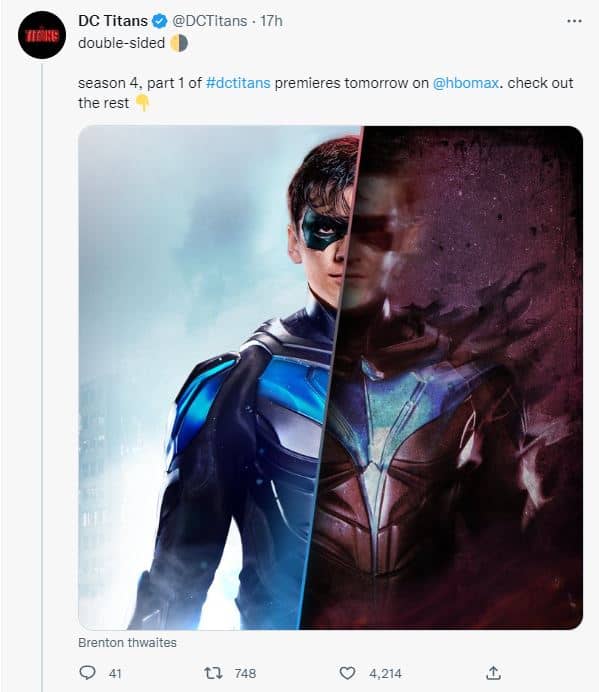Click the reply speech bubble icon
Screen dimensions: 599x692
(87, 673)
